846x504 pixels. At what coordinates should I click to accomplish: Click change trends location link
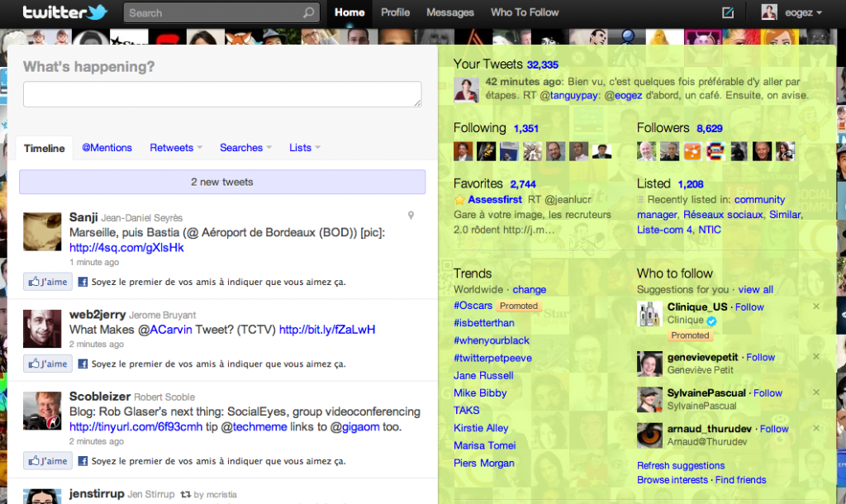[530, 289]
